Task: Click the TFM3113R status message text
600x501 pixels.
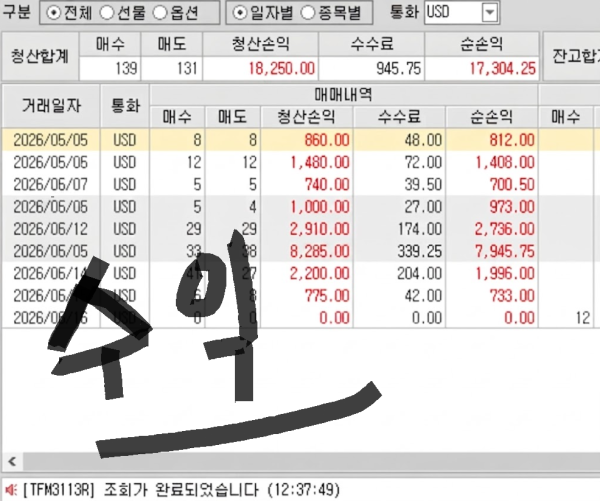Action: pyautogui.click(x=181, y=490)
